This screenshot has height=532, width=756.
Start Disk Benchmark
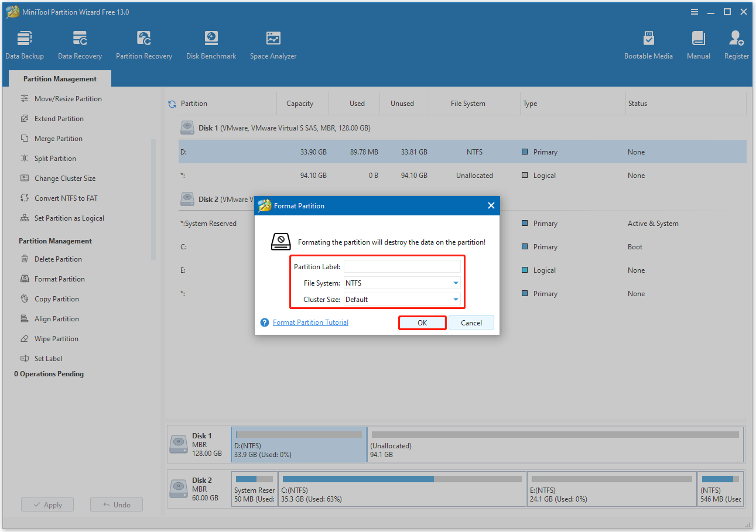click(211, 44)
